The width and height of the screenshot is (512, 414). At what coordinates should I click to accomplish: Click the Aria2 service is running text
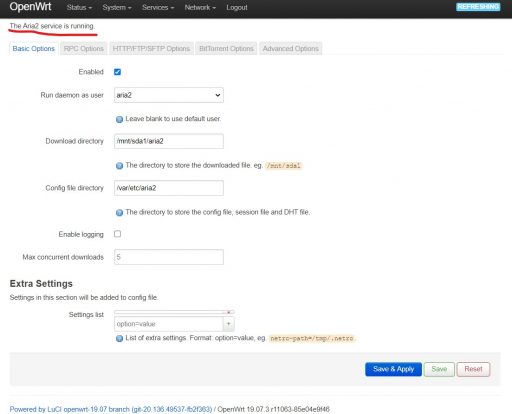(52, 26)
